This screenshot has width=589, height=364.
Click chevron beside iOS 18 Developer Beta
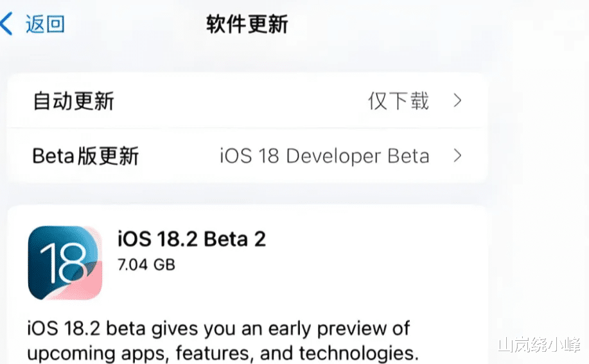(457, 156)
